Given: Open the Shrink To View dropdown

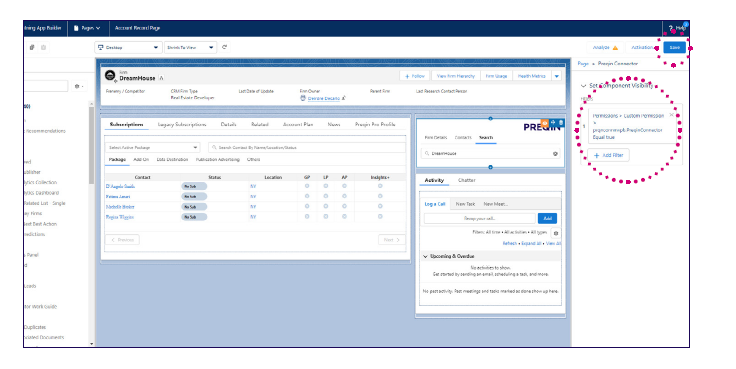Looking at the screenshot, I should (190, 47).
